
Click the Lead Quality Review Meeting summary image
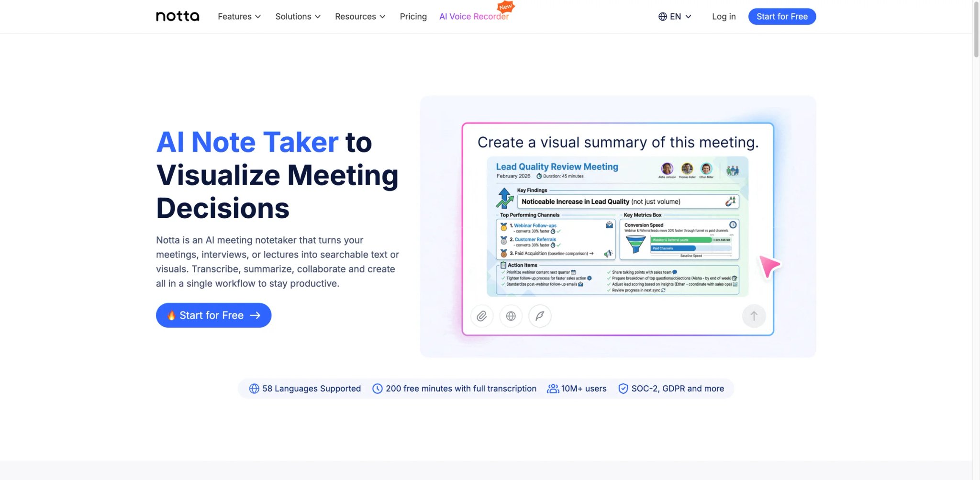(x=617, y=226)
